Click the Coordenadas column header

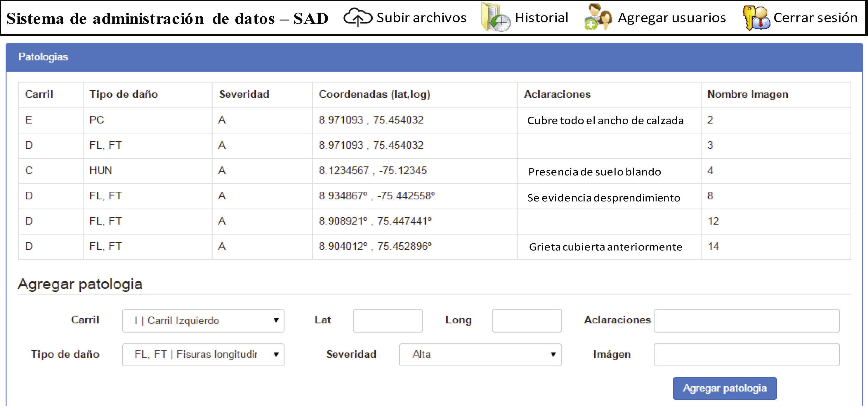point(374,94)
